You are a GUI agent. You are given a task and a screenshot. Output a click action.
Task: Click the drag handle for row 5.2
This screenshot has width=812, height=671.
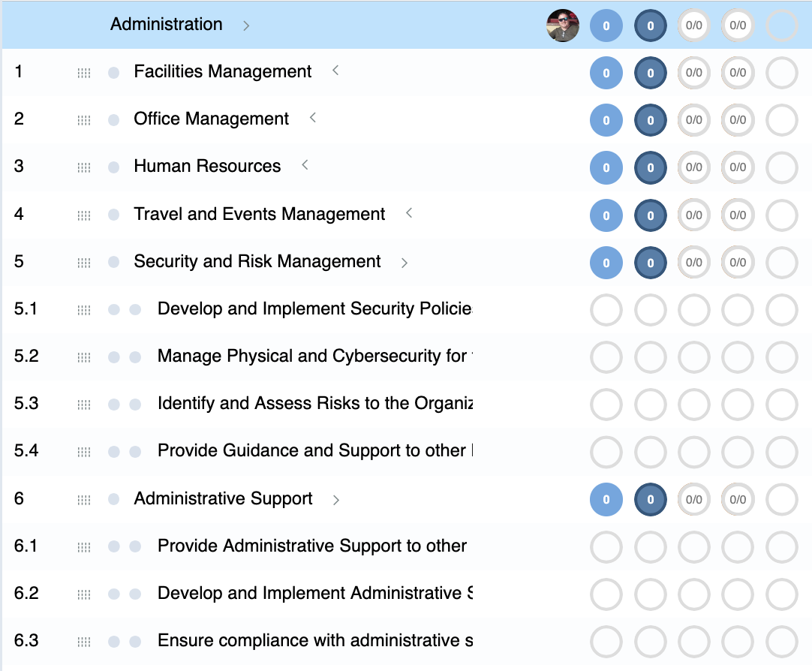(x=83, y=357)
